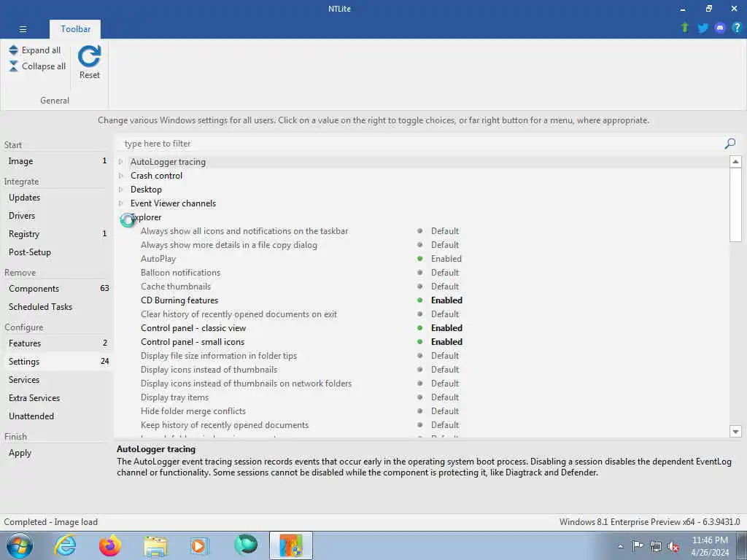747x560 pixels.
Task: Open the Registry page in sidebar
Action: 57,234
